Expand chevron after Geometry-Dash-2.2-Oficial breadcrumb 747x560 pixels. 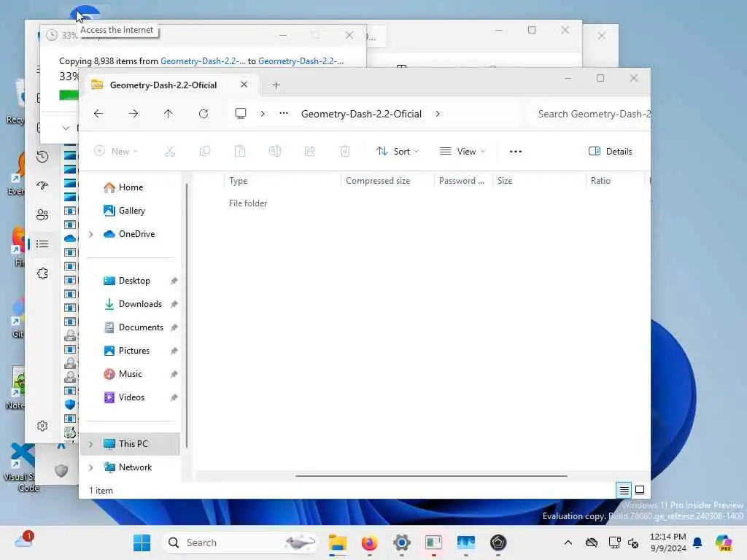point(438,114)
